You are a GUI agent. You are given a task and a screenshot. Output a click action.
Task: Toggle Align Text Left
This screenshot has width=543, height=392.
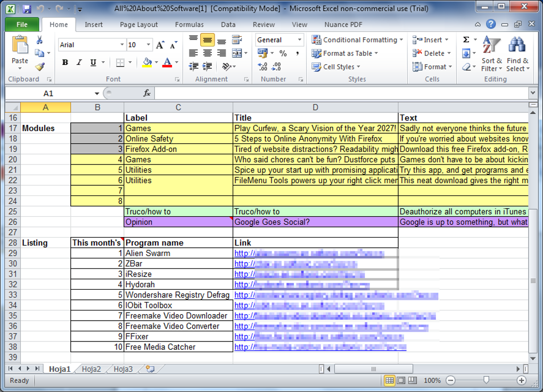point(193,53)
